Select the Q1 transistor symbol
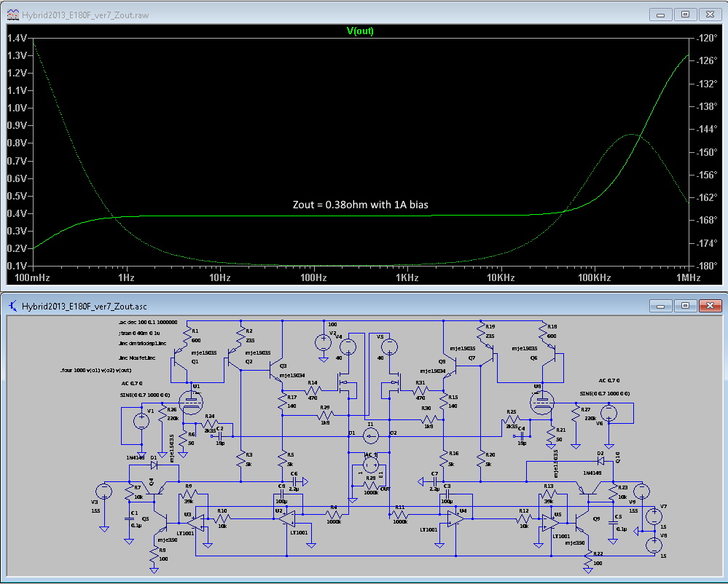This screenshot has height=584, width=728. pyautogui.click(x=179, y=357)
